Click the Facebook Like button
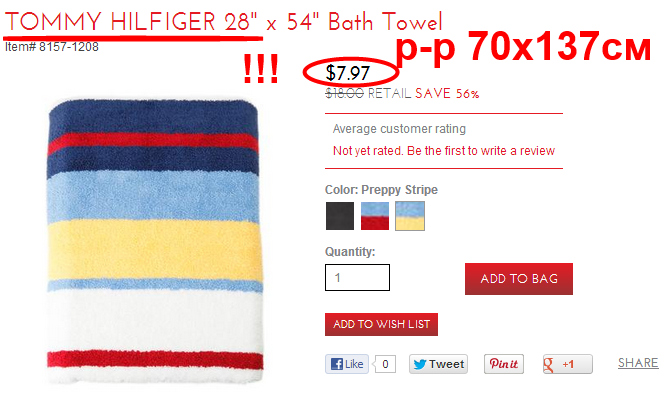Viewport: 668px width, 414px height. (x=347, y=364)
